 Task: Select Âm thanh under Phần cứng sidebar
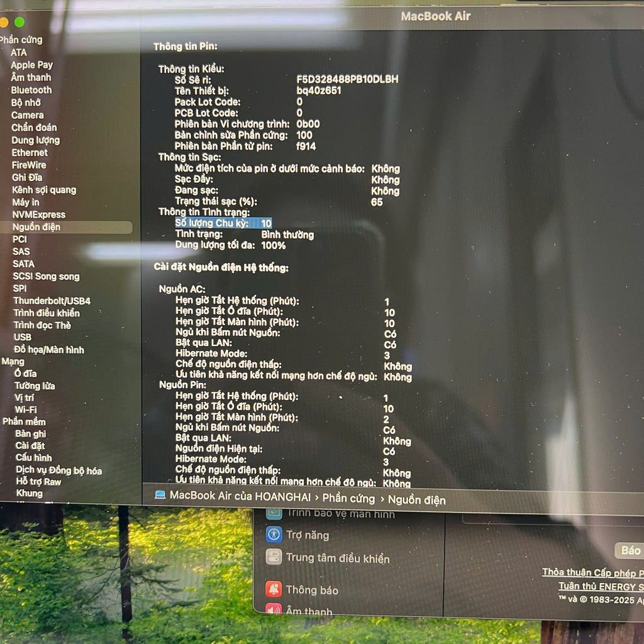31,77
